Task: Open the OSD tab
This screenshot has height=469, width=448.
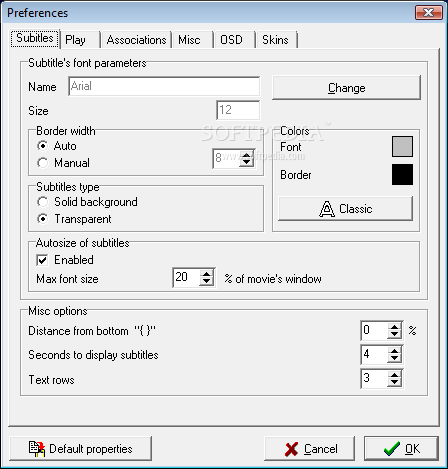Action: [235, 40]
